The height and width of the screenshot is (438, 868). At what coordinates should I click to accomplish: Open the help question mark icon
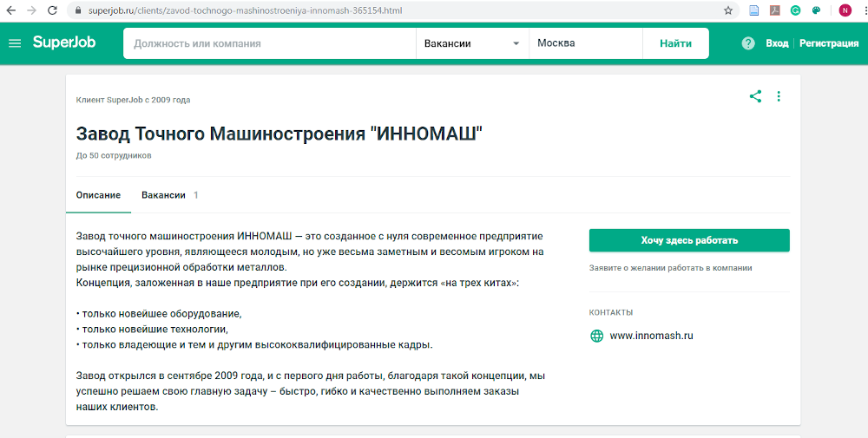[748, 43]
